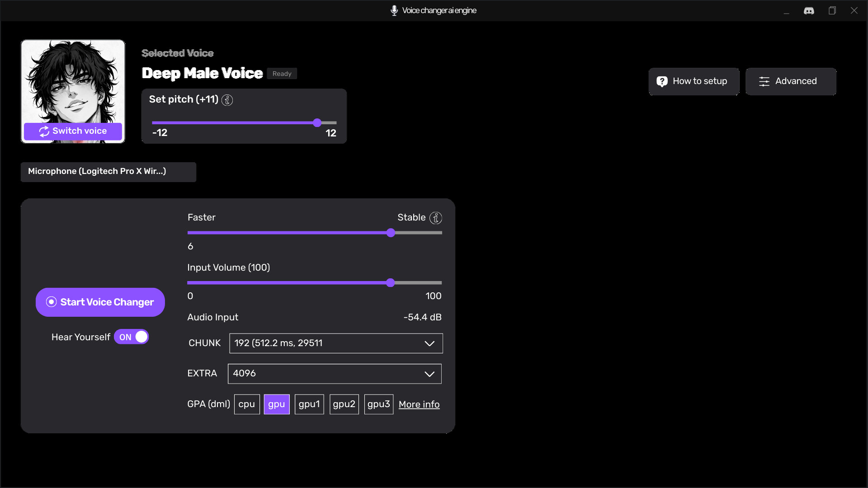868x488 pixels.
Task: Click the microphone icon in title bar
Action: tap(394, 10)
